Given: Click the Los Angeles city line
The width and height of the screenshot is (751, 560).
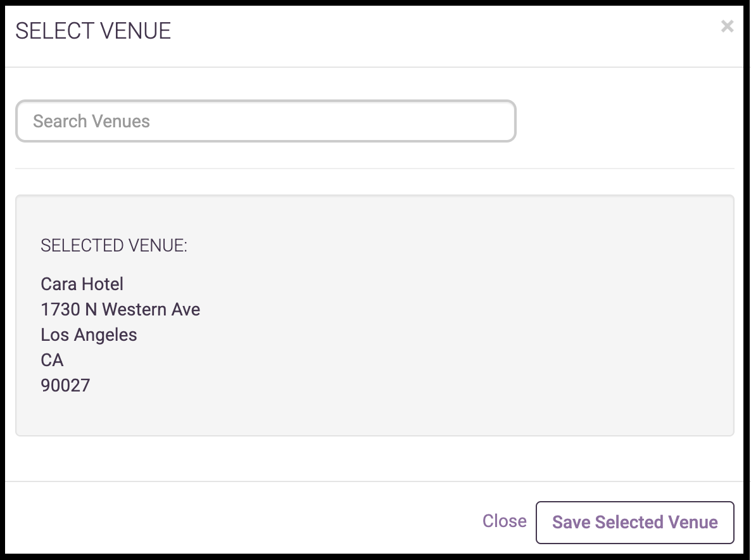Looking at the screenshot, I should click(89, 335).
